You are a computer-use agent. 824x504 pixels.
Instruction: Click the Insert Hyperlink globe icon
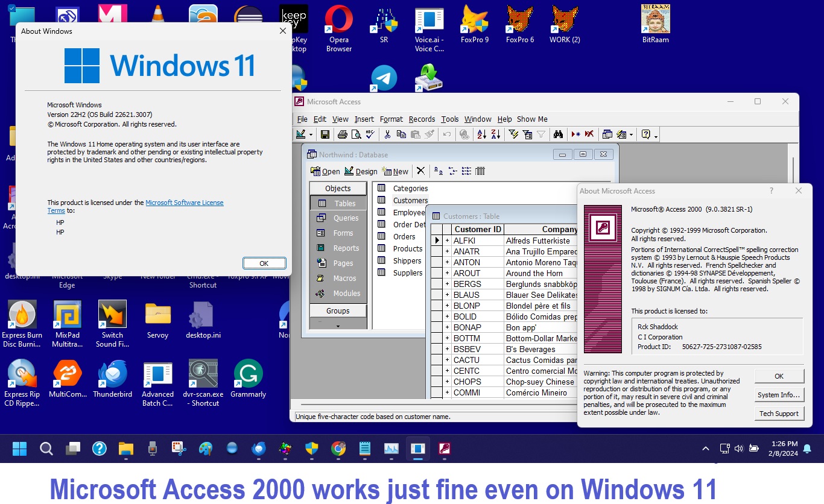(464, 134)
